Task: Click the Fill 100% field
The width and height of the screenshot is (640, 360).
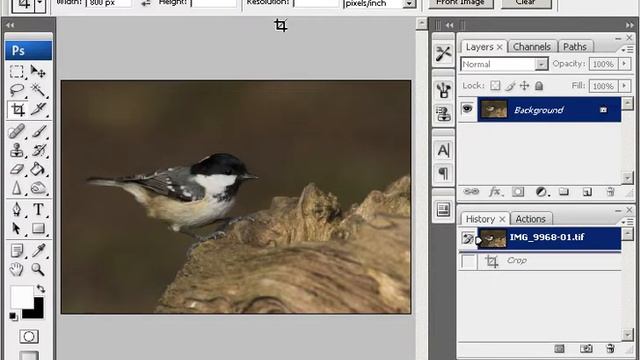Action: coord(603,86)
